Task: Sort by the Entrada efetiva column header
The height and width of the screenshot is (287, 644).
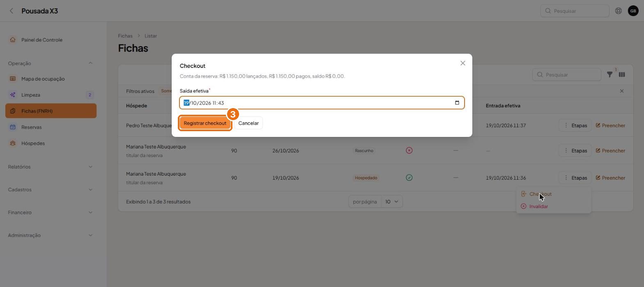Action: pos(503,106)
